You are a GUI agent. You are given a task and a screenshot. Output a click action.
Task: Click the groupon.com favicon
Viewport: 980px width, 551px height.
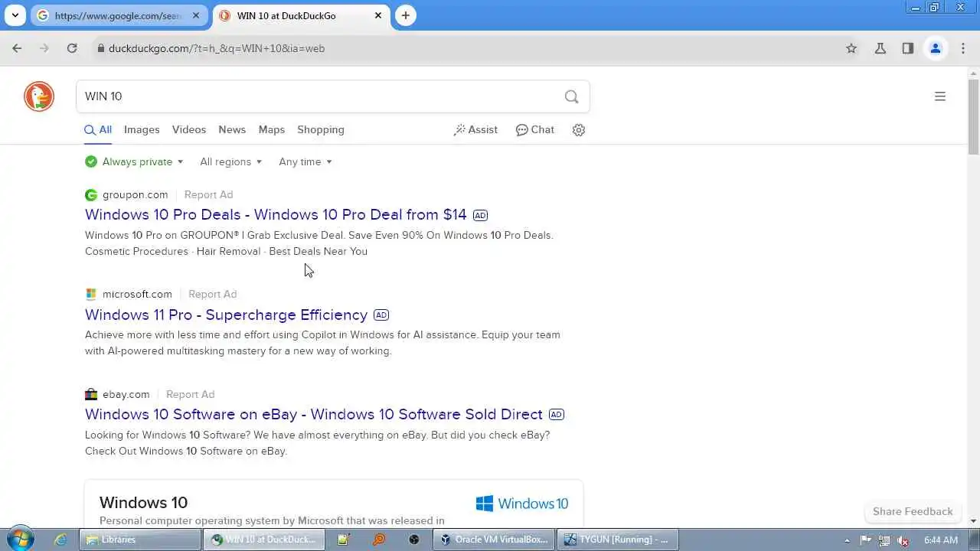tap(91, 195)
